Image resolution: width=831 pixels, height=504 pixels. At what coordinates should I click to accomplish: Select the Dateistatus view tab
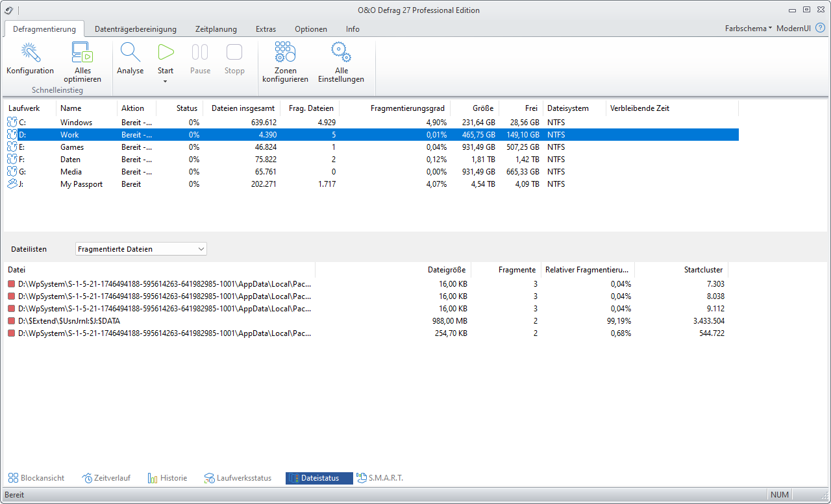click(x=319, y=478)
